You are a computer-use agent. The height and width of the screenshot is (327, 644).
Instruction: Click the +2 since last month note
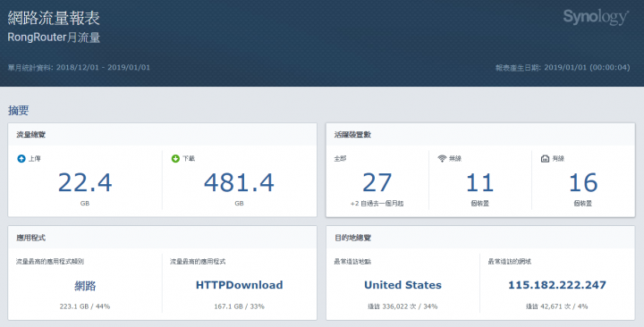(x=377, y=204)
